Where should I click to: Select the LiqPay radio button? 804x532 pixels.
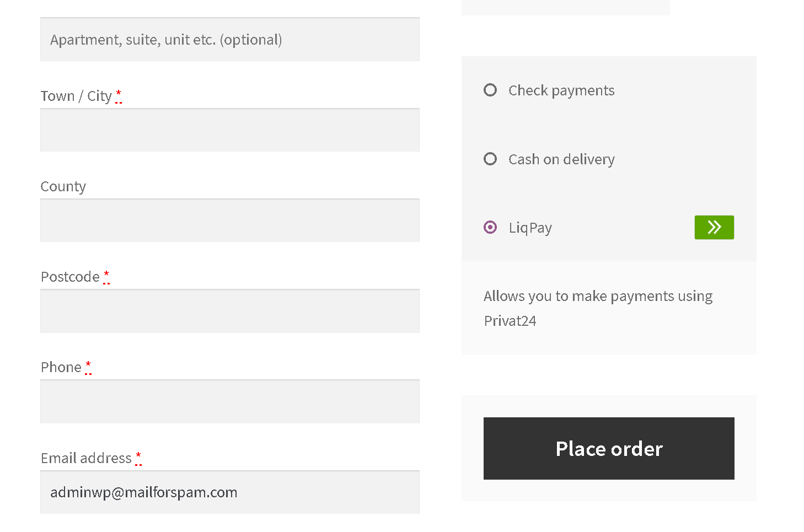pyautogui.click(x=490, y=227)
